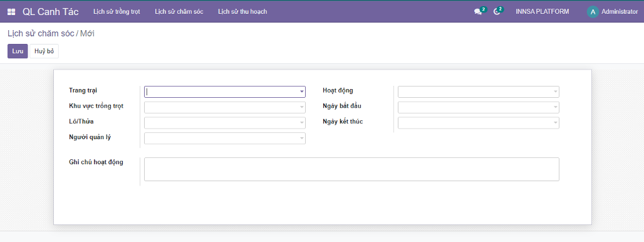644x242 pixels.
Task: Click the Administrator avatar icon
Action: [x=593, y=12]
